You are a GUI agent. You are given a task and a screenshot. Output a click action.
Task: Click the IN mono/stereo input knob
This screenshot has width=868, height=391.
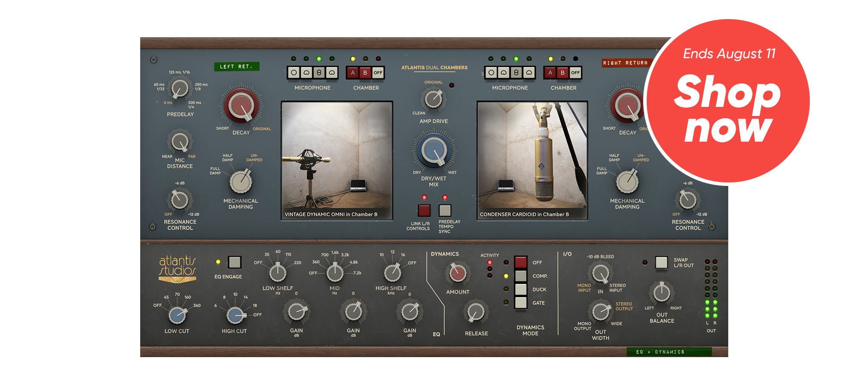[601, 273]
